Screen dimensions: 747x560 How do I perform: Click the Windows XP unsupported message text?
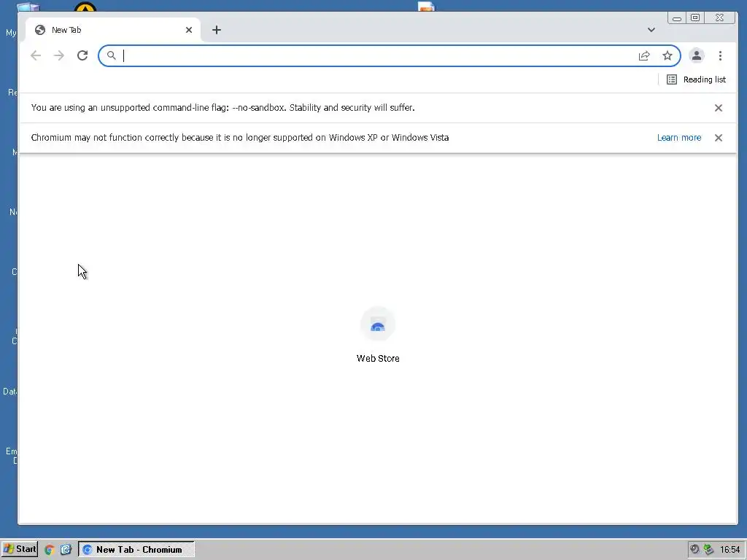(x=239, y=138)
